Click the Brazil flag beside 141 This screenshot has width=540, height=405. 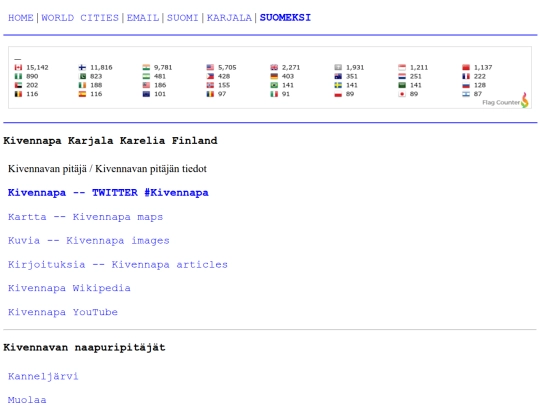(274, 85)
